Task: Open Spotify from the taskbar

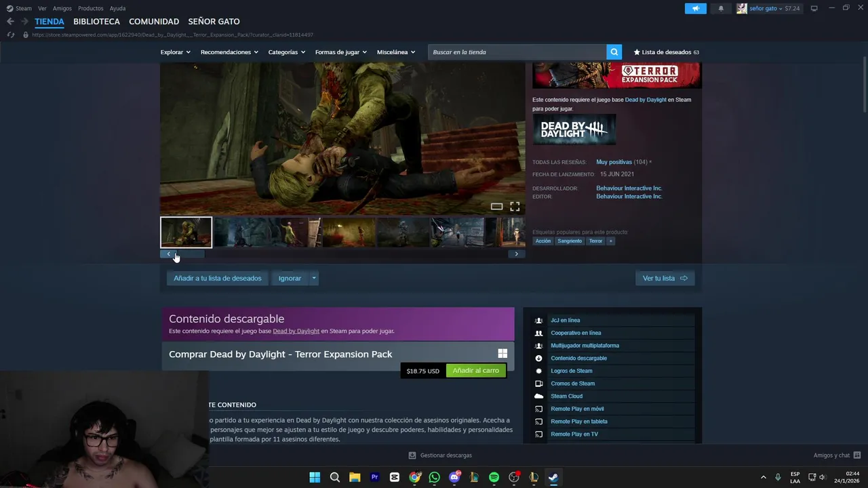Action: pos(494,477)
